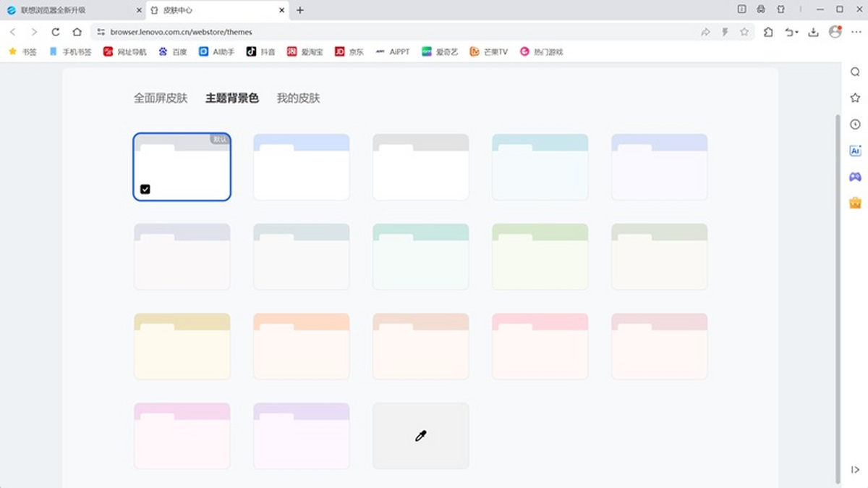Choose the light blue theme swatch
868x488 pixels.
tap(302, 167)
